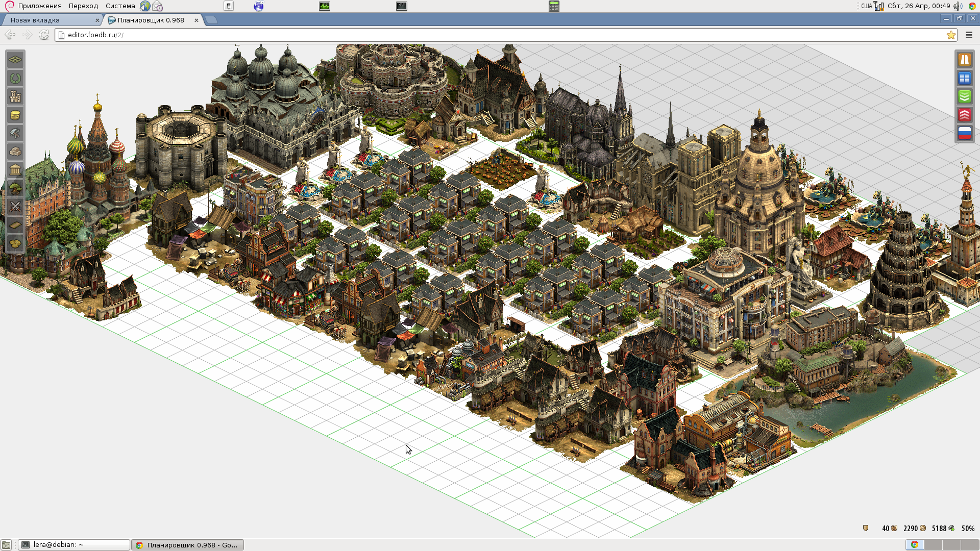Open the hammer production buildings category
This screenshot has height=551, width=980.
click(x=15, y=133)
